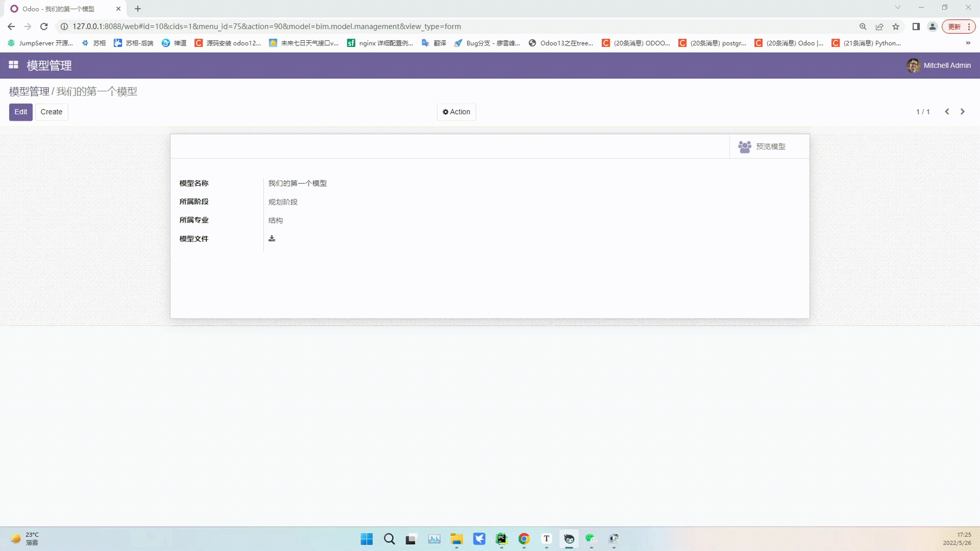Open the Action dropdown menu
Image resolution: width=980 pixels, height=551 pixels.
pyautogui.click(x=456, y=112)
